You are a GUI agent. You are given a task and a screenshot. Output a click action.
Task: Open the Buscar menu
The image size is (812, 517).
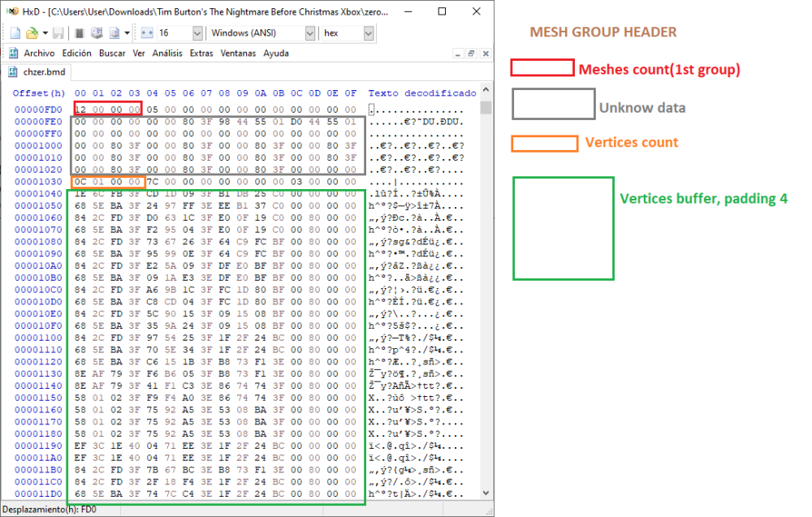pyautogui.click(x=110, y=53)
